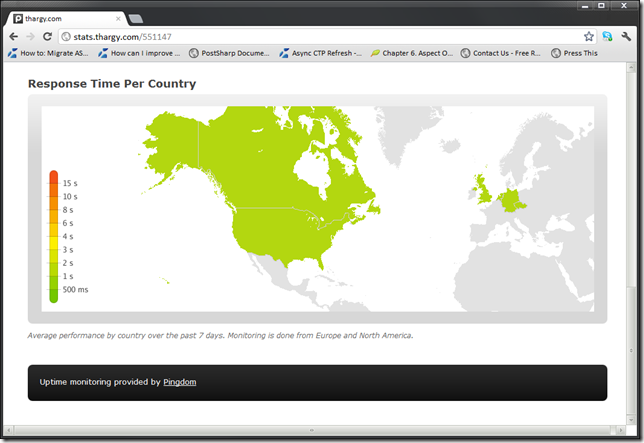Screen dimensions: 644x443
Task: Click the horizontal scrollbar right arrow
Action: click(621, 430)
